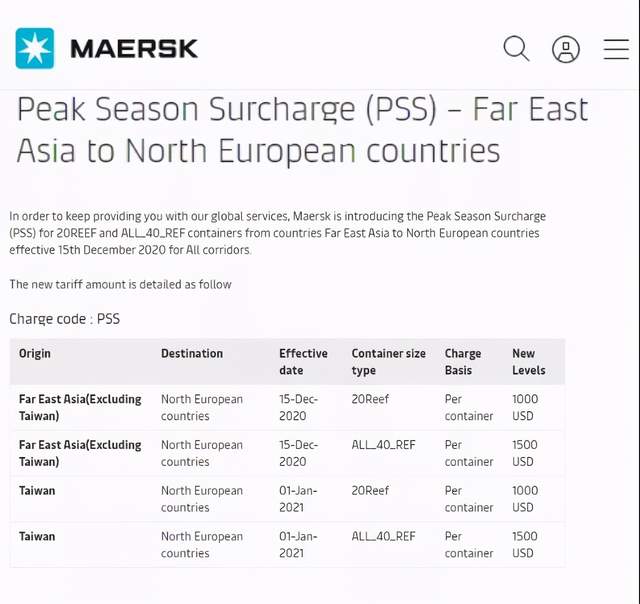Open the hamburger menu

coord(616,49)
